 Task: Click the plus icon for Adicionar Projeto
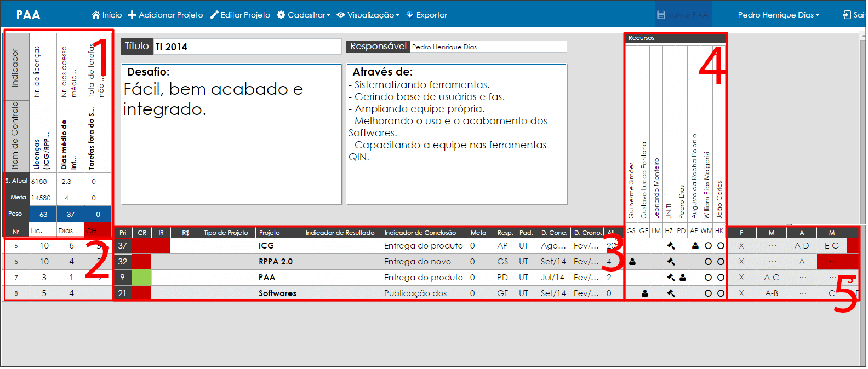tap(132, 15)
